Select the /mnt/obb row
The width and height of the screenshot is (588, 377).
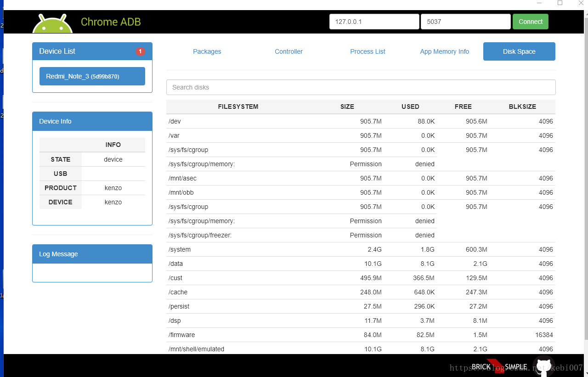coord(361,192)
